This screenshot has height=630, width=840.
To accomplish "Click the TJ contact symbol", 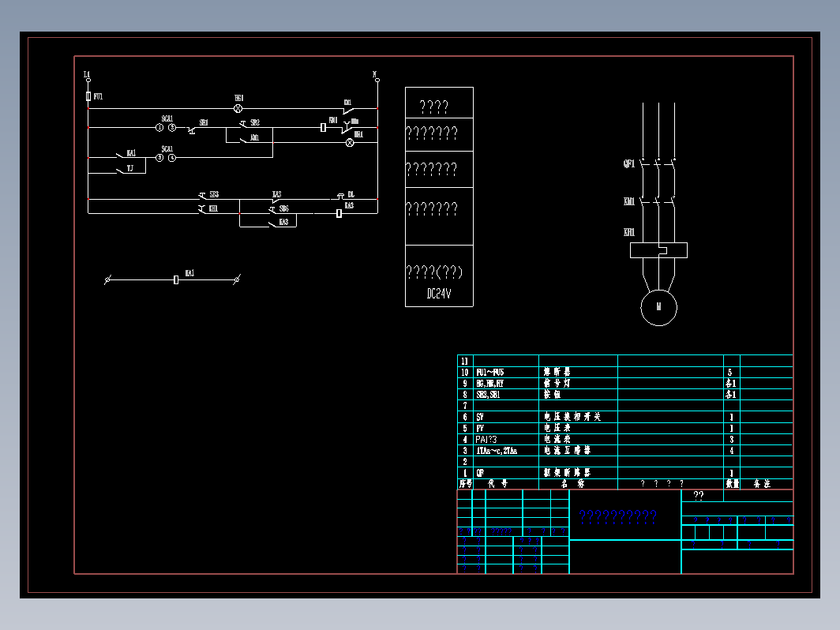I will (121, 171).
